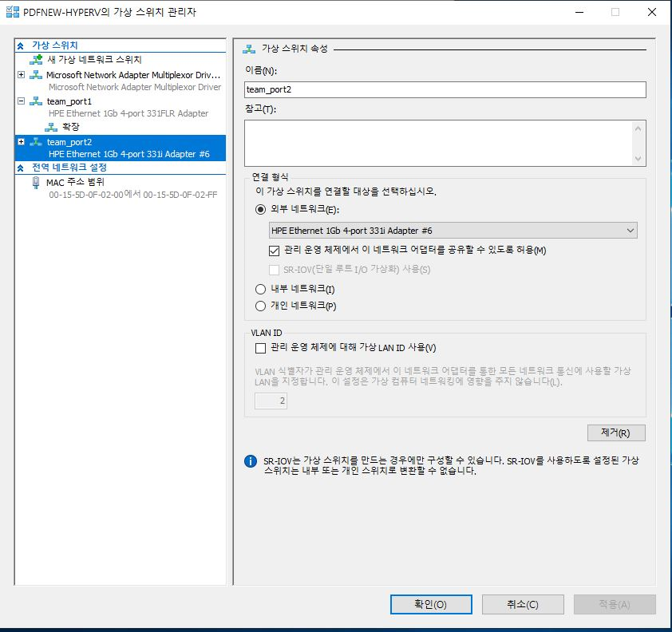Select the team_port2 switch entry
This screenshot has height=632, width=672.
point(120,148)
